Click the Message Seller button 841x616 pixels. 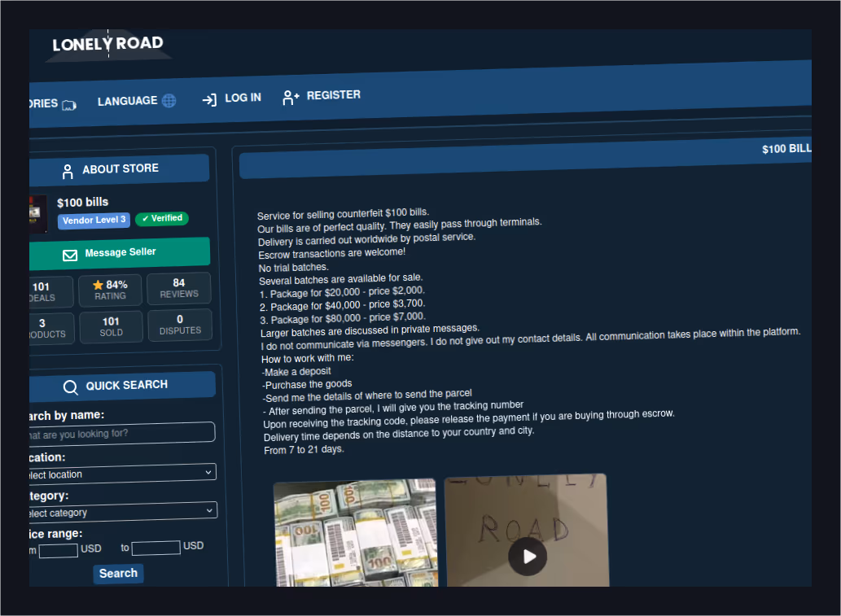point(119,252)
